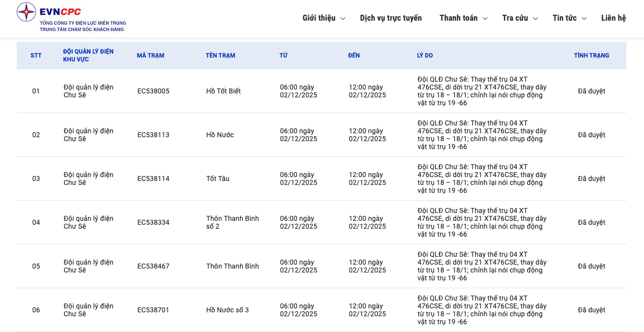Click station code EC538467

coord(153,266)
